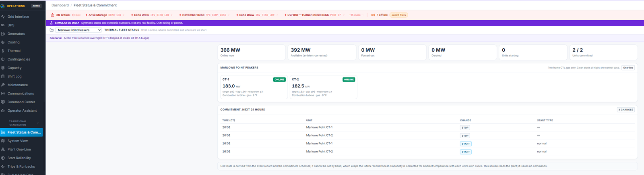Screen dimensions: 644x175
Task: Click the START TYPE column header
Action: [x=545, y=121]
